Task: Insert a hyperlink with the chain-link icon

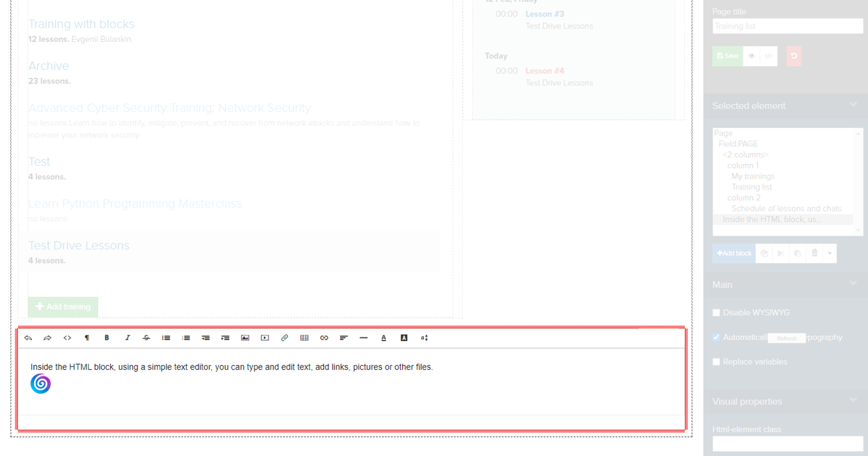Action: 324,337
